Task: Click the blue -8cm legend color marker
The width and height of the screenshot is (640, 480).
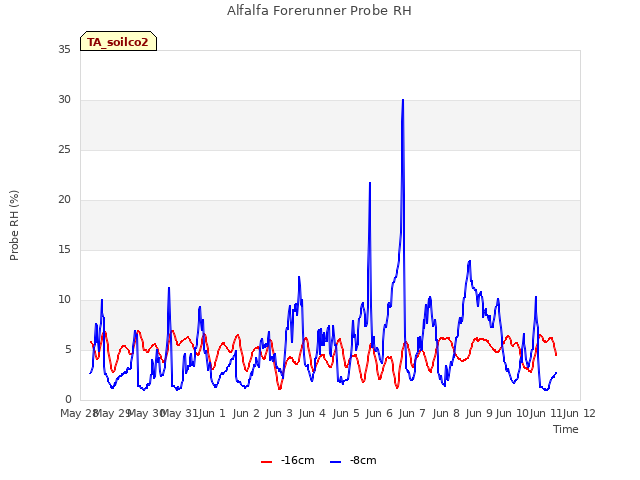Action: [336, 462]
